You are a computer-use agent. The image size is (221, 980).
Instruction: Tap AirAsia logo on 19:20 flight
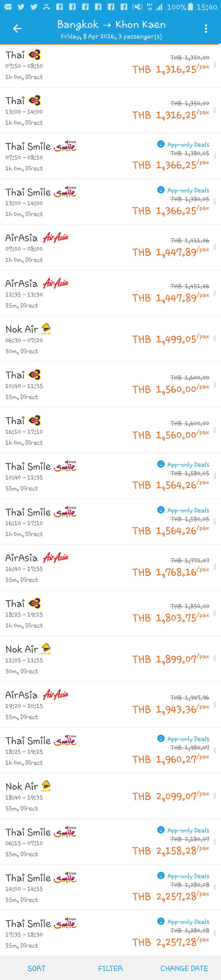pos(55,695)
